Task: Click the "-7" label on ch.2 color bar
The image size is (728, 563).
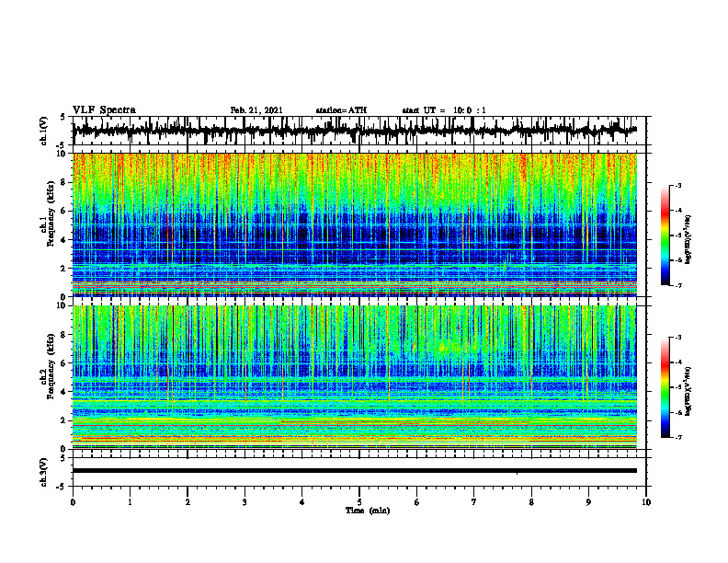Action: pos(677,438)
